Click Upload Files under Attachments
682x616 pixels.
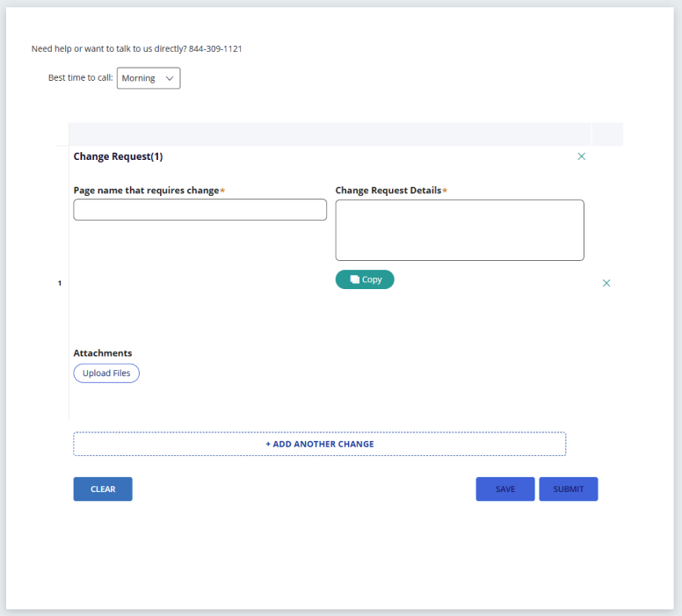(106, 373)
